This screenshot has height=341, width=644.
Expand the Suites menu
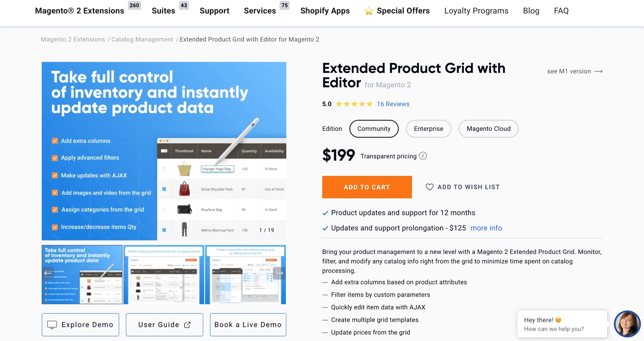[163, 11]
